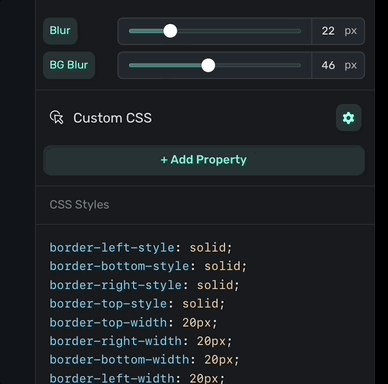Click the px unit beside BG Blur value
The width and height of the screenshot is (388, 384).
pos(351,65)
